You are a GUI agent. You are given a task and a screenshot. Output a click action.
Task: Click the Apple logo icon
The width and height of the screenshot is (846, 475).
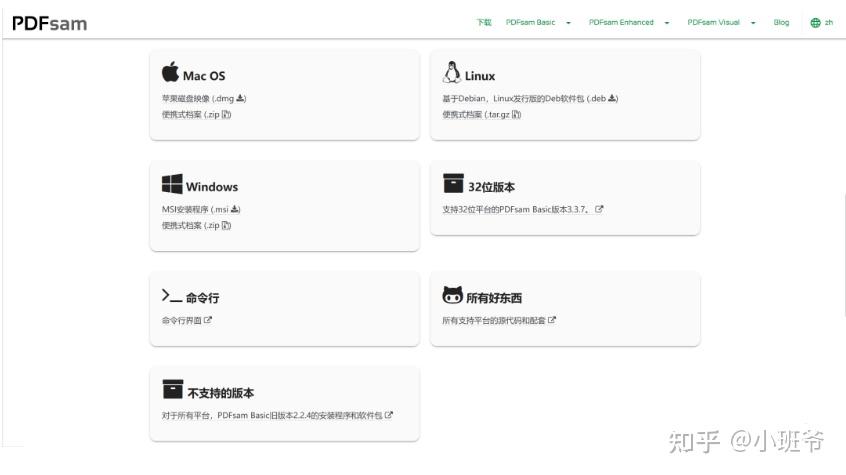[x=170, y=71]
